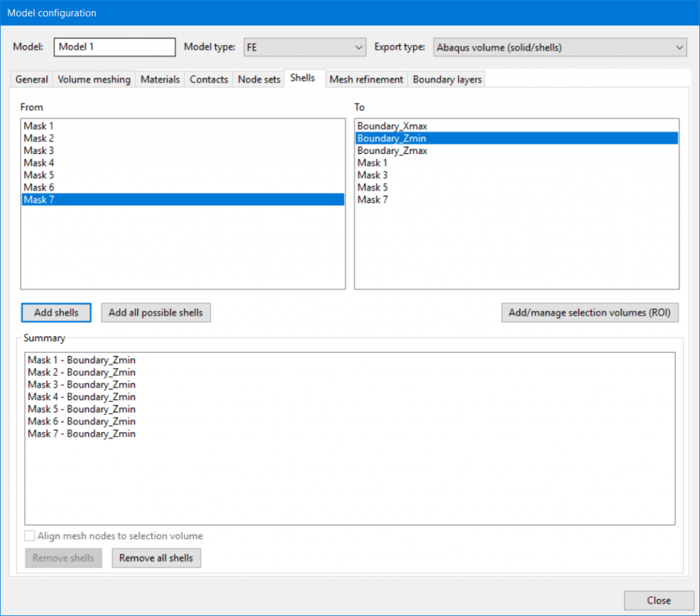
Task: Select Mask 1 in From list
Action: [183, 126]
